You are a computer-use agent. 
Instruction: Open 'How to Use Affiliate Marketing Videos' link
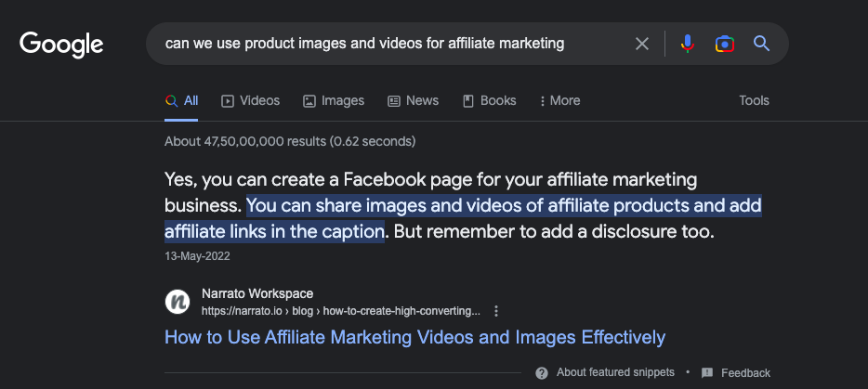pyautogui.click(x=414, y=337)
